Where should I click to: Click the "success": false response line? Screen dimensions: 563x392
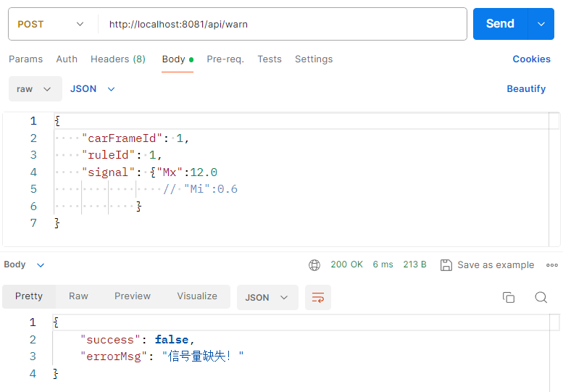(138, 340)
